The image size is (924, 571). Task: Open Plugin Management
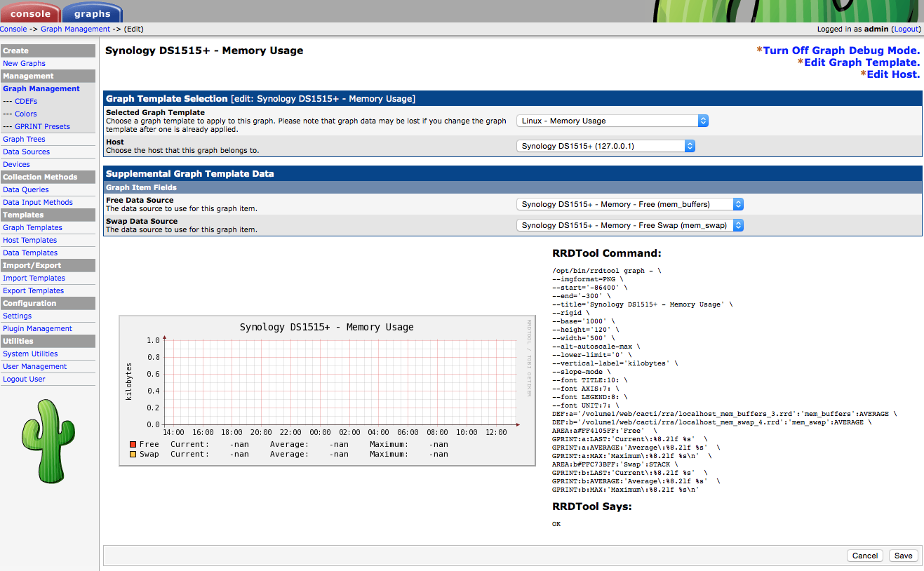tap(37, 328)
